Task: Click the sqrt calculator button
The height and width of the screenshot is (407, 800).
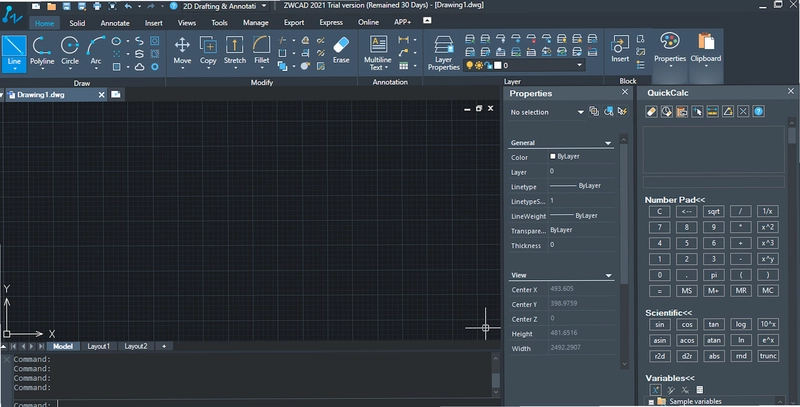Action: click(x=713, y=211)
